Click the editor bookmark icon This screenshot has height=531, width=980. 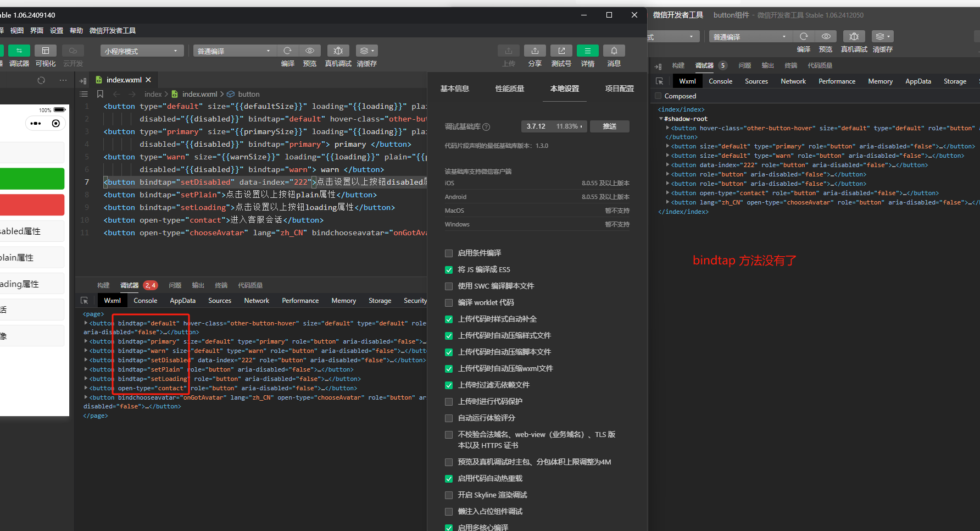point(100,94)
